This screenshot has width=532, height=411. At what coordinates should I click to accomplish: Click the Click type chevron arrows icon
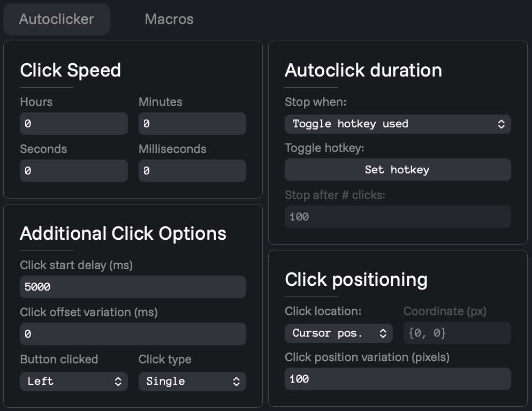[237, 382]
